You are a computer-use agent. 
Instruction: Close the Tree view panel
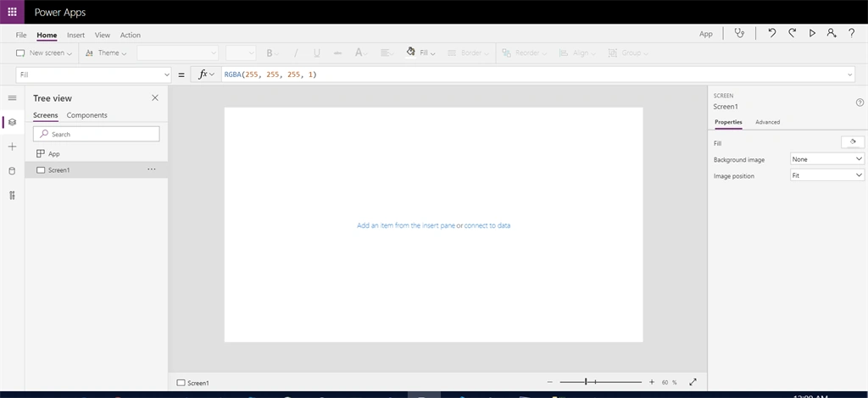click(x=155, y=98)
